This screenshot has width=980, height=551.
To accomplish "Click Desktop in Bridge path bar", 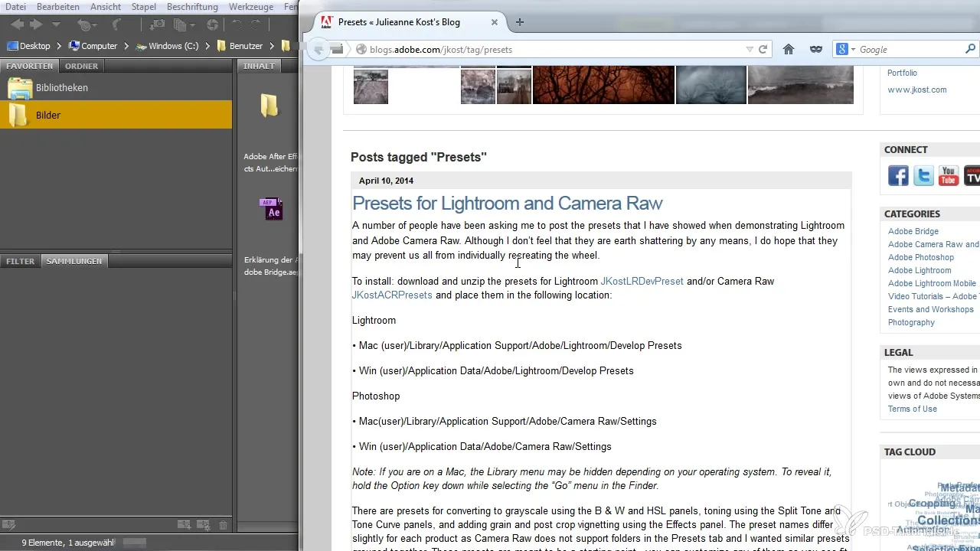I will point(29,46).
